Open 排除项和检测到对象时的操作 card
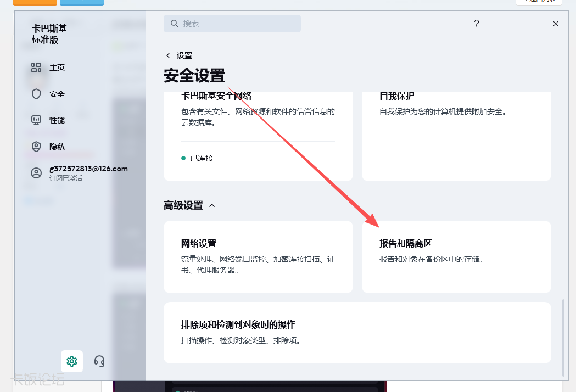 click(357, 333)
